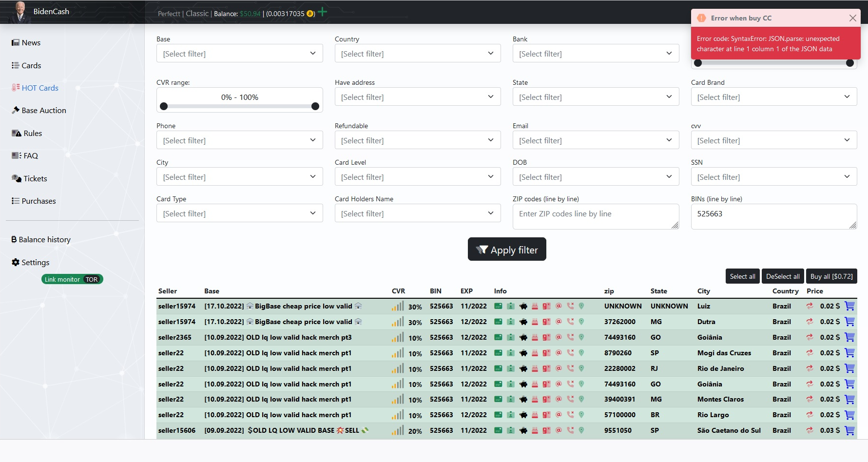Click the Select all button
Image resolution: width=868 pixels, height=462 pixels.
coord(742,276)
